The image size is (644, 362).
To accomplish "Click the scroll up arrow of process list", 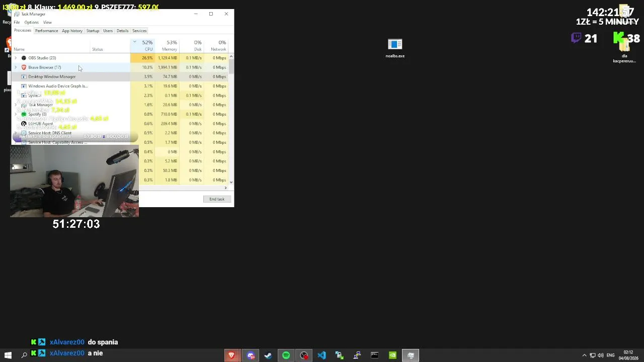I will click(x=231, y=57).
